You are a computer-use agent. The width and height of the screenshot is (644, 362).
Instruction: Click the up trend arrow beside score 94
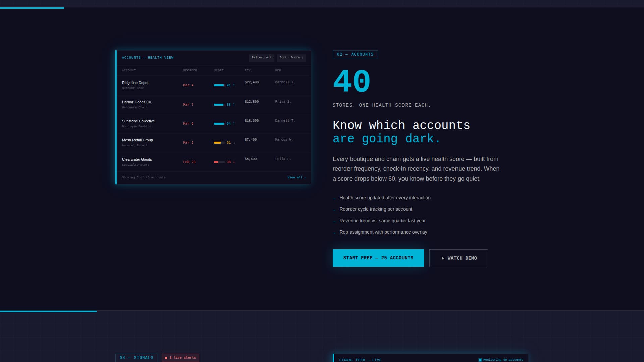(x=234, y=124)
